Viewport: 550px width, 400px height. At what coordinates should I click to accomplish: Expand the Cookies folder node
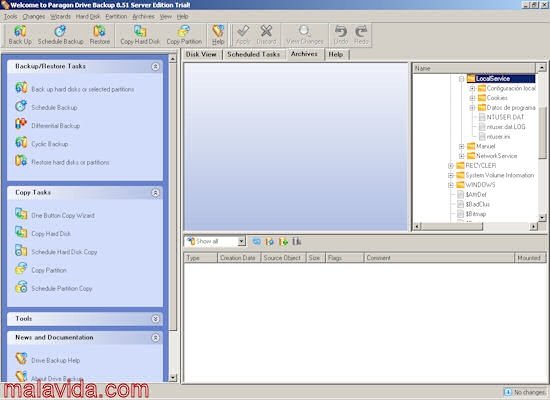click(472, 98)
